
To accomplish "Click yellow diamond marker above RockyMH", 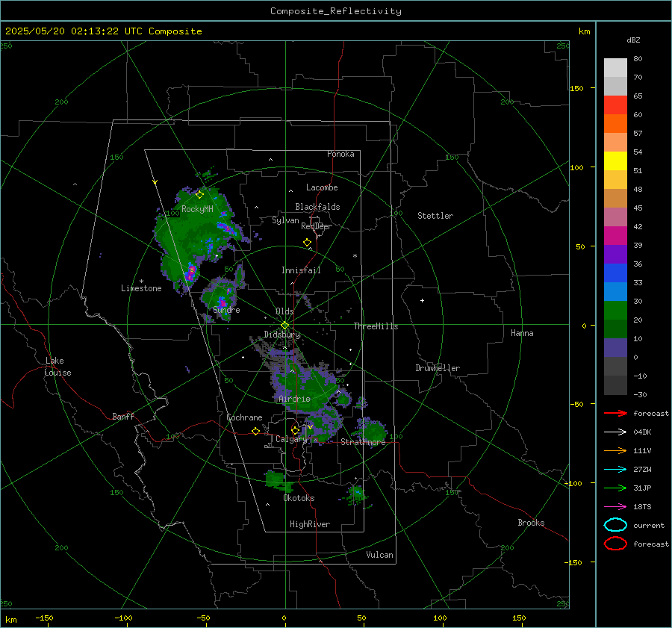I will 199,195.
